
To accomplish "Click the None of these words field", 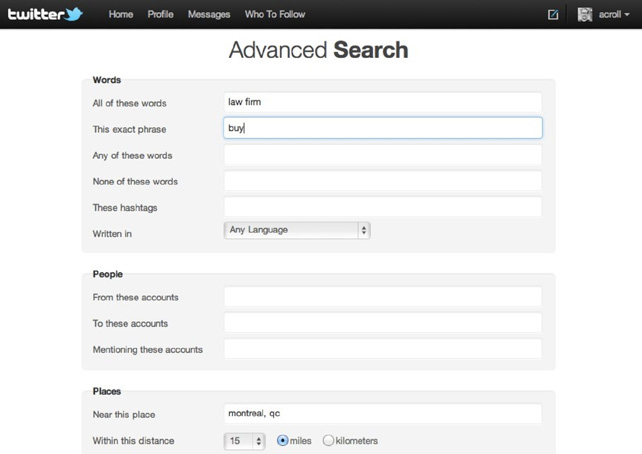I will 383,181.
